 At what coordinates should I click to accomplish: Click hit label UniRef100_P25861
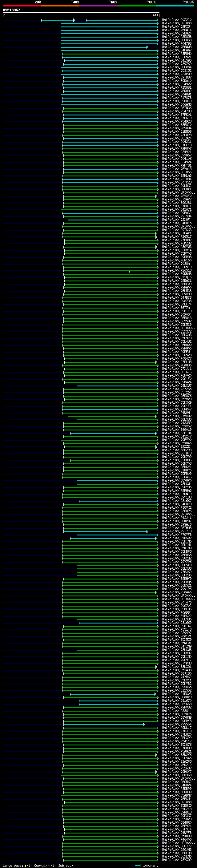(177, 88)
